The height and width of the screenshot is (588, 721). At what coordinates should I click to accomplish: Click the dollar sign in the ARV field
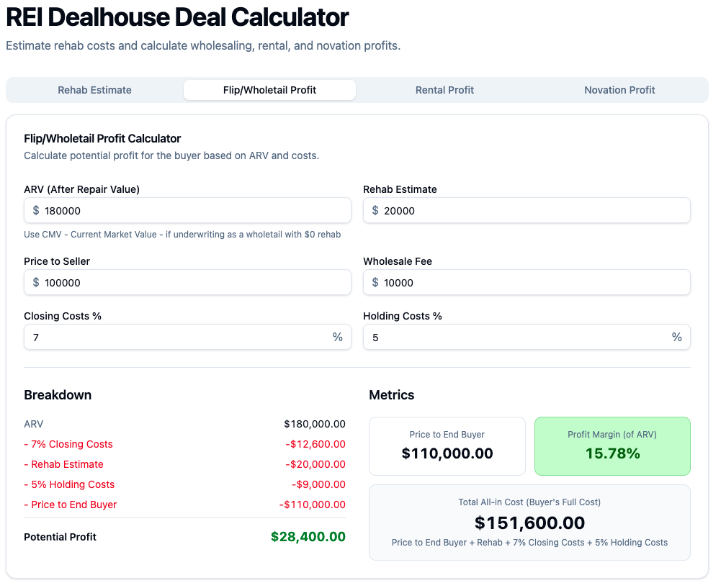click(x=36, y=210)
